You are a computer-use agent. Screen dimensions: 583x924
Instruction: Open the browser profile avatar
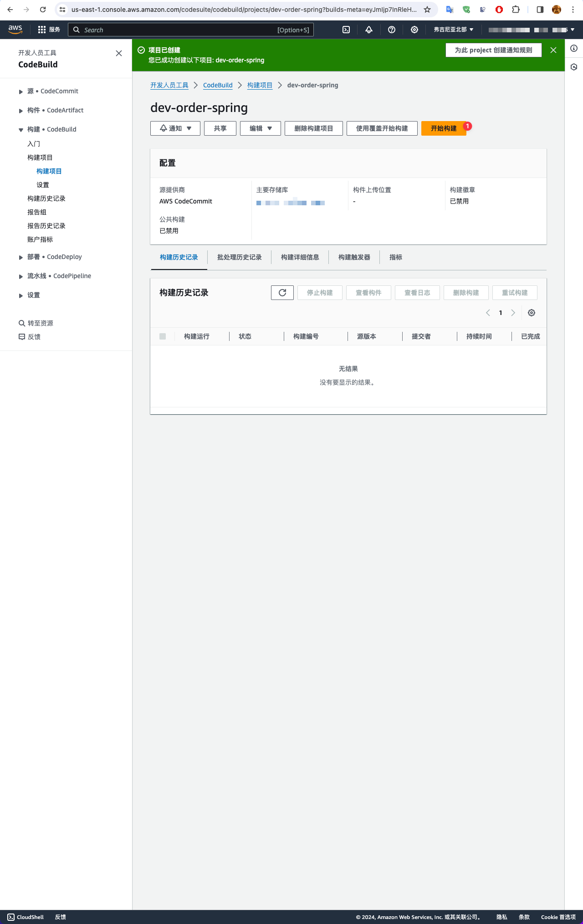tap(557, 10)
